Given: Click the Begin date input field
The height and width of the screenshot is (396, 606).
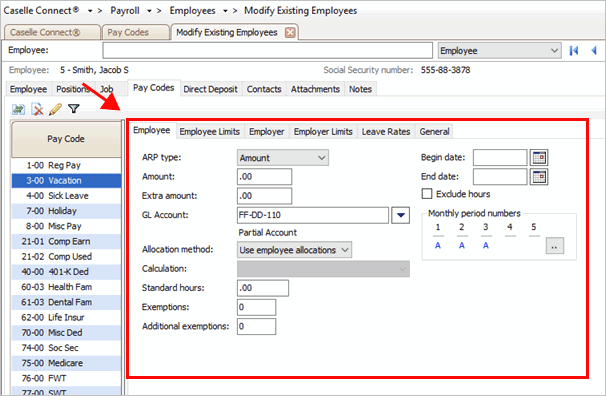Looking at the screenshot, I should tap(500, 158).
